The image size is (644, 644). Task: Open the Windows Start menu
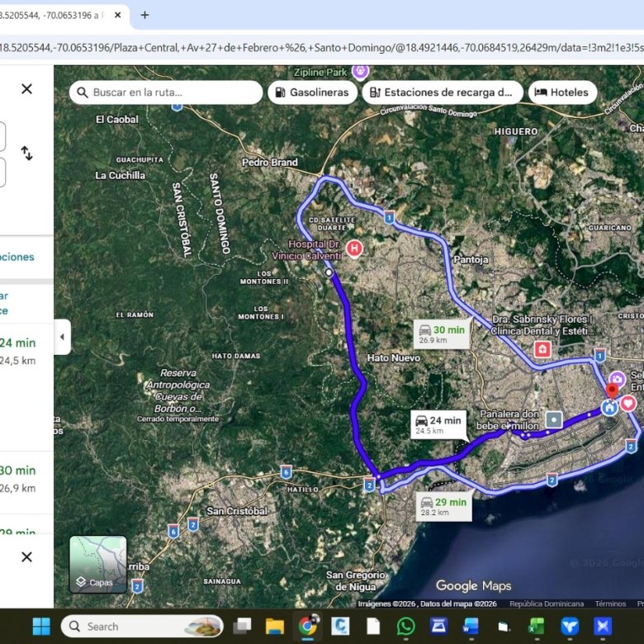tap(41, 627)
